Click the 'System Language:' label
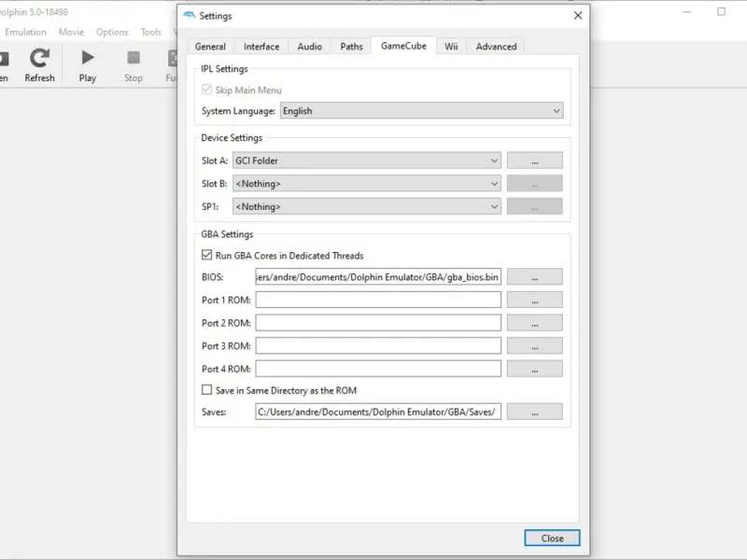This screenshot has height=560, width=747. 238,111
